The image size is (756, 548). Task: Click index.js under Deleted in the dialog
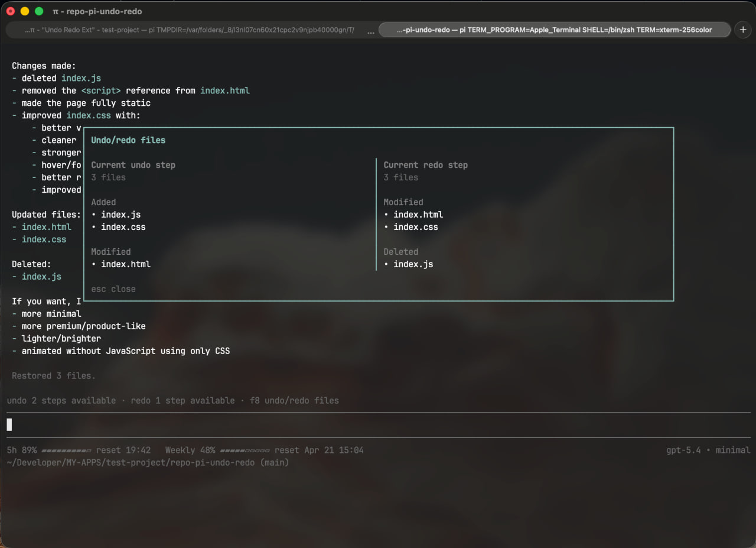413,264
